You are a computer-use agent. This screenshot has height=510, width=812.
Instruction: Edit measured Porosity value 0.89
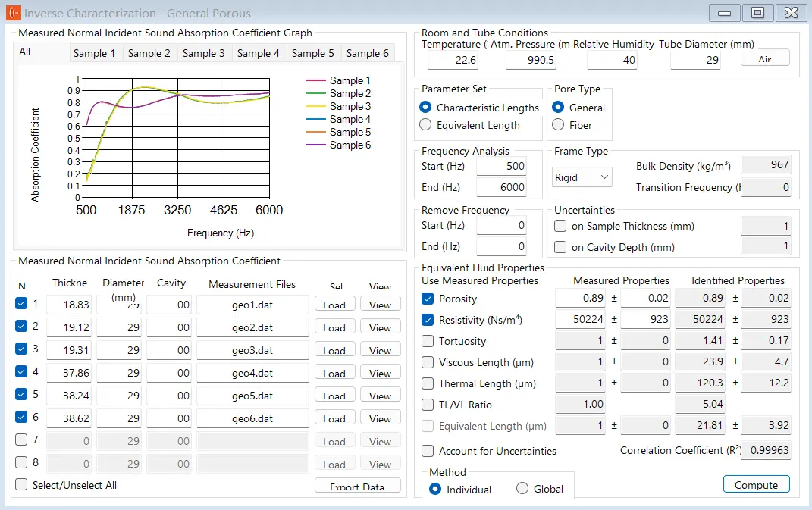(580, 299)
